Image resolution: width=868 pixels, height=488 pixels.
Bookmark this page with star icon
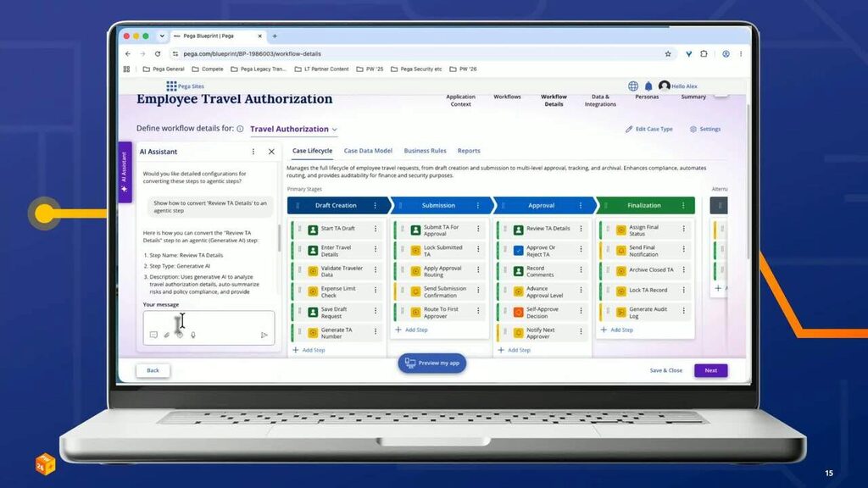pyautogui.click(x=668, y=53)
